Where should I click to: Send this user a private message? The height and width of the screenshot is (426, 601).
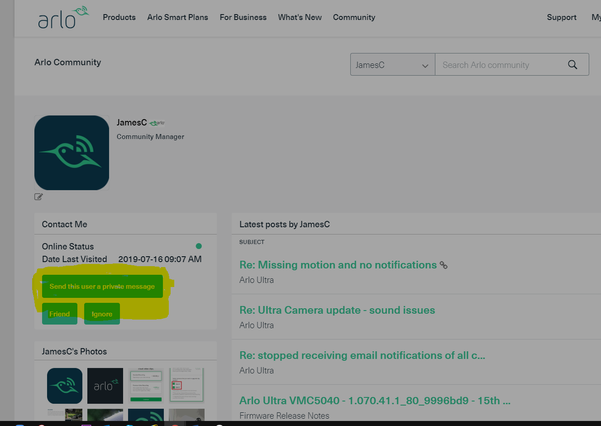101,286
